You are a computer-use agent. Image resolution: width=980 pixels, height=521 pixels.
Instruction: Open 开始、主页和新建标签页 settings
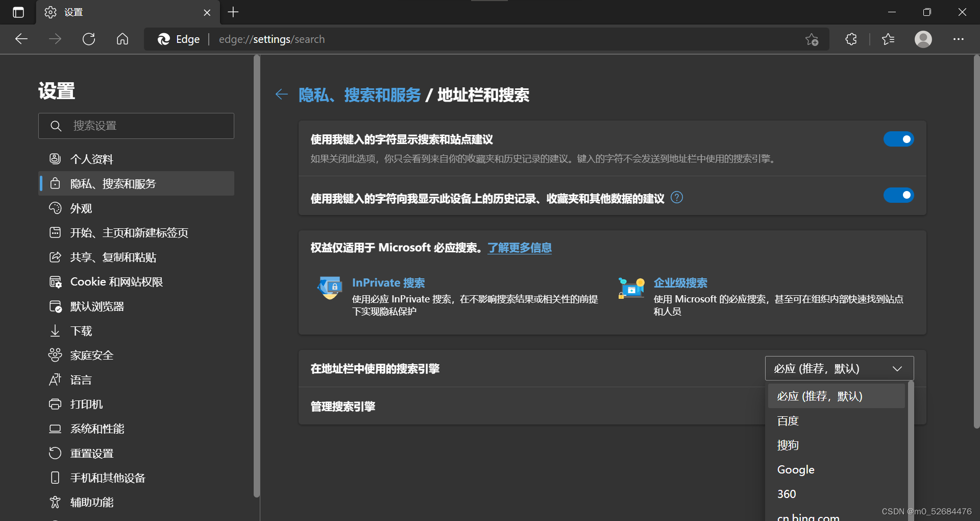136,233
